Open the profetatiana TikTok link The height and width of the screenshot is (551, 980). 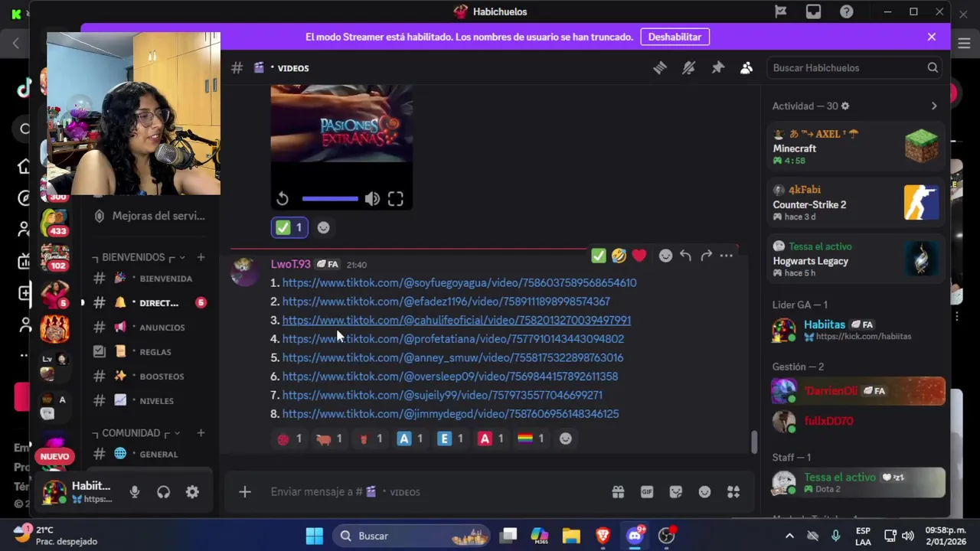(x=453, y=339)
